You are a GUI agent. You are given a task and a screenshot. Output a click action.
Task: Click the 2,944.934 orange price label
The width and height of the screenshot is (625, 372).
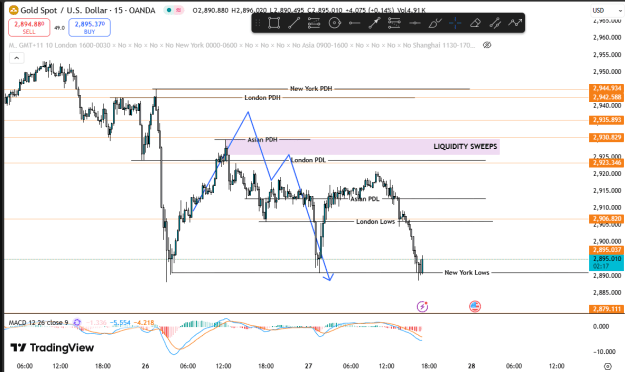[606, 88]
